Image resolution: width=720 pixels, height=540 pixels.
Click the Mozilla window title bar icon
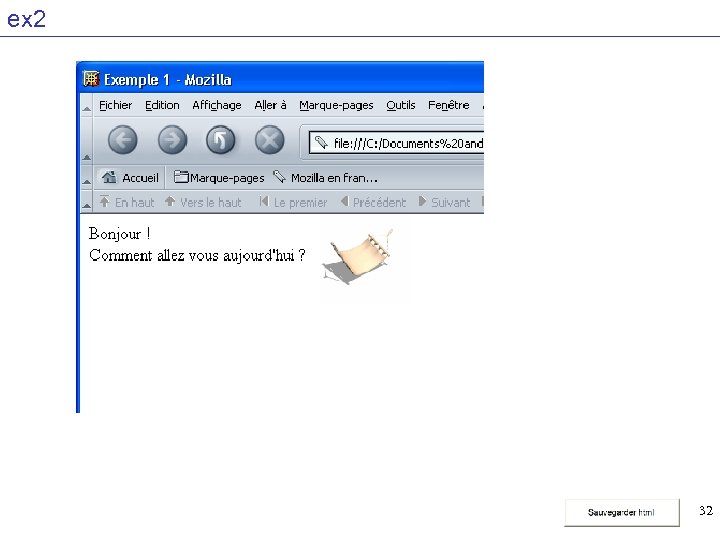click(x=91, y=79)
